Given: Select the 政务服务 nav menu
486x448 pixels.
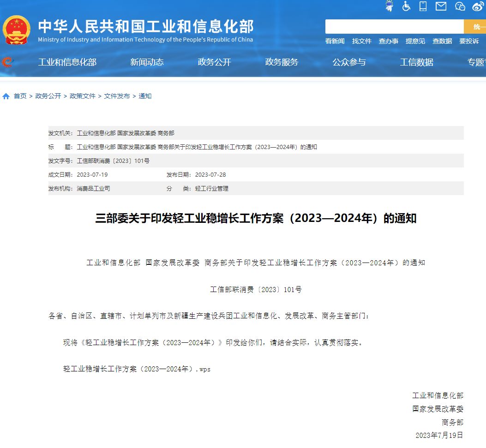Looking at the screenshot, I should pos(282,62).
